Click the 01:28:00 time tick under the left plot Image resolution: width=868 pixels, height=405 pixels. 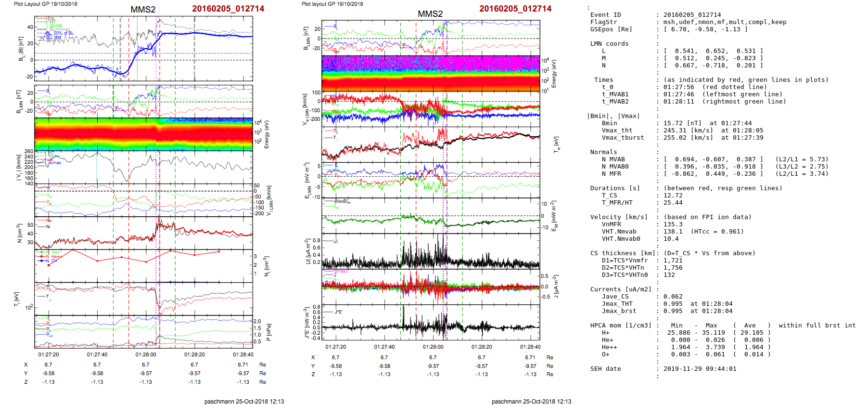[146, 354]
